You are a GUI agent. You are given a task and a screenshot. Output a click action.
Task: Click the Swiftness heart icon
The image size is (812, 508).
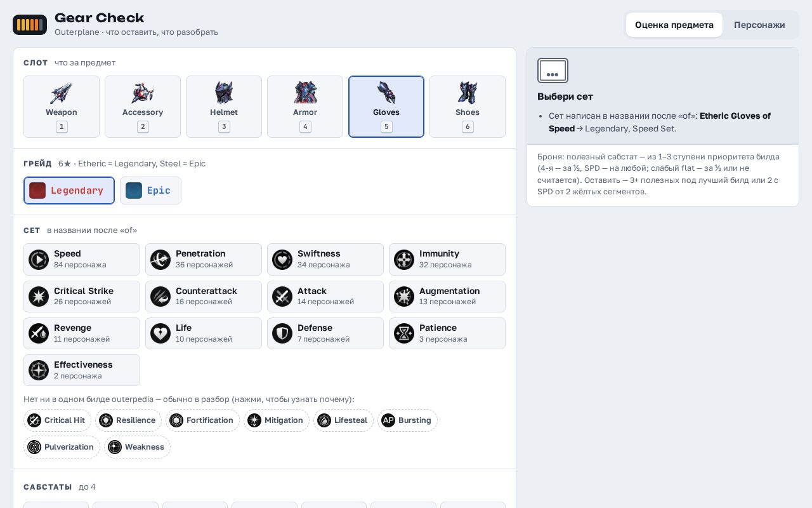click(x=282, y=259)
